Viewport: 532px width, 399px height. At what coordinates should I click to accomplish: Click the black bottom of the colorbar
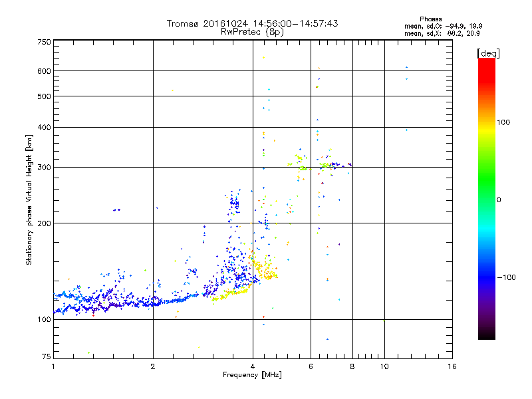point(487,334)
